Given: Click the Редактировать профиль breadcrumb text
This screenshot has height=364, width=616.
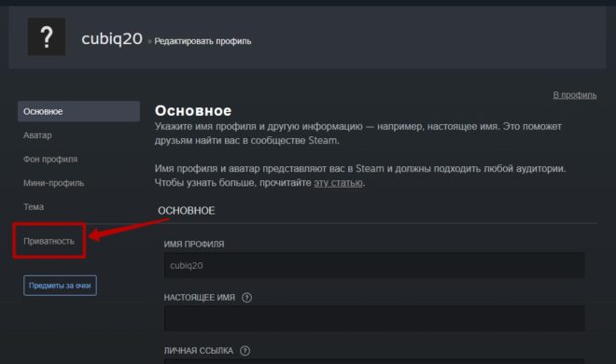Looking at the screenshot, I should (203, 41).
